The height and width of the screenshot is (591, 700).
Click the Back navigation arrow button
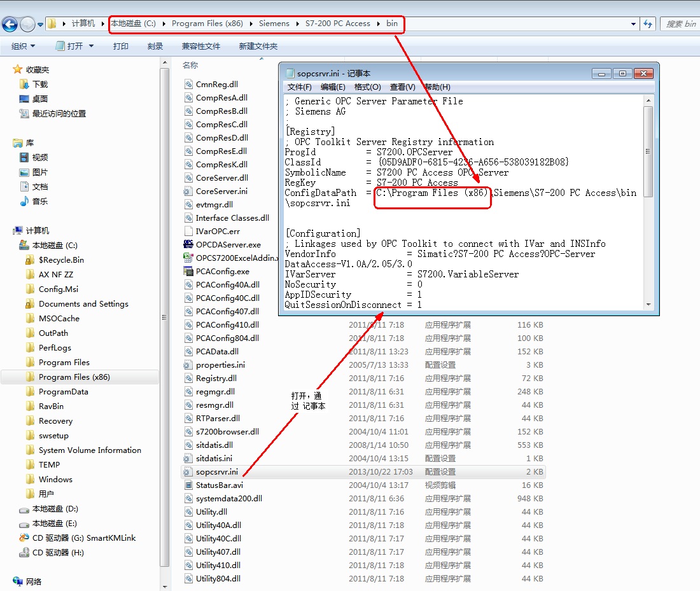[x=10, y=24]
